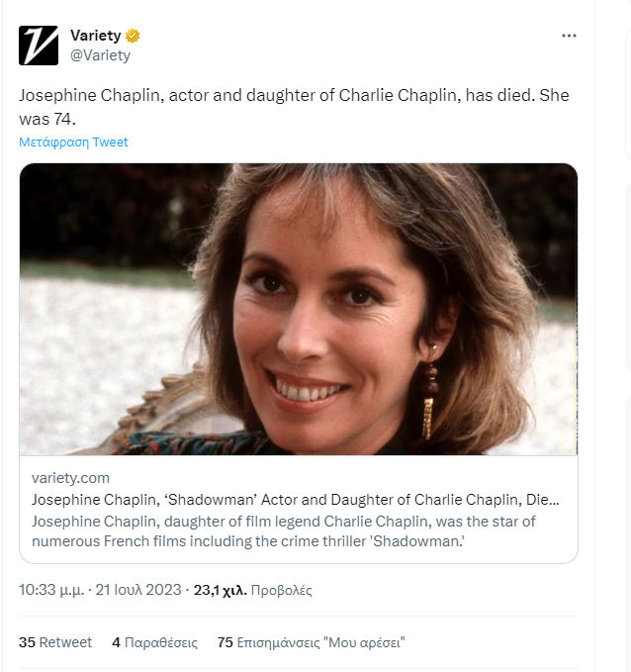Open the 'Shadowman' Actor article headline
Viewport: 631px width, 672px height.
click(297, 500)
